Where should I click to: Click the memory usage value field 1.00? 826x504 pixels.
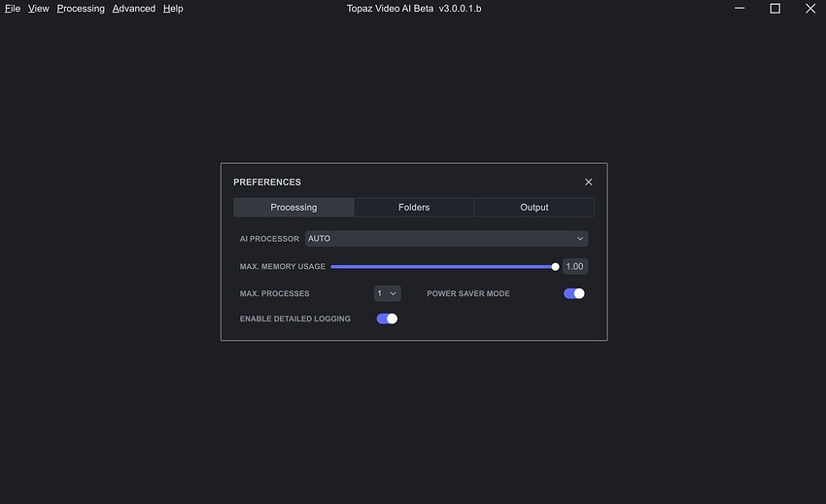(574, 266)
